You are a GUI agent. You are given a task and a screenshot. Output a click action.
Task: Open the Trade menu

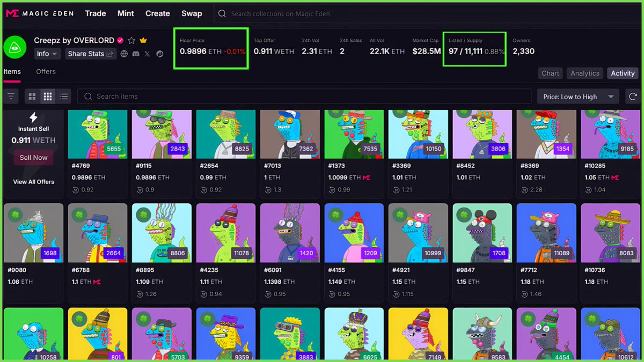(x=96, y=13)
